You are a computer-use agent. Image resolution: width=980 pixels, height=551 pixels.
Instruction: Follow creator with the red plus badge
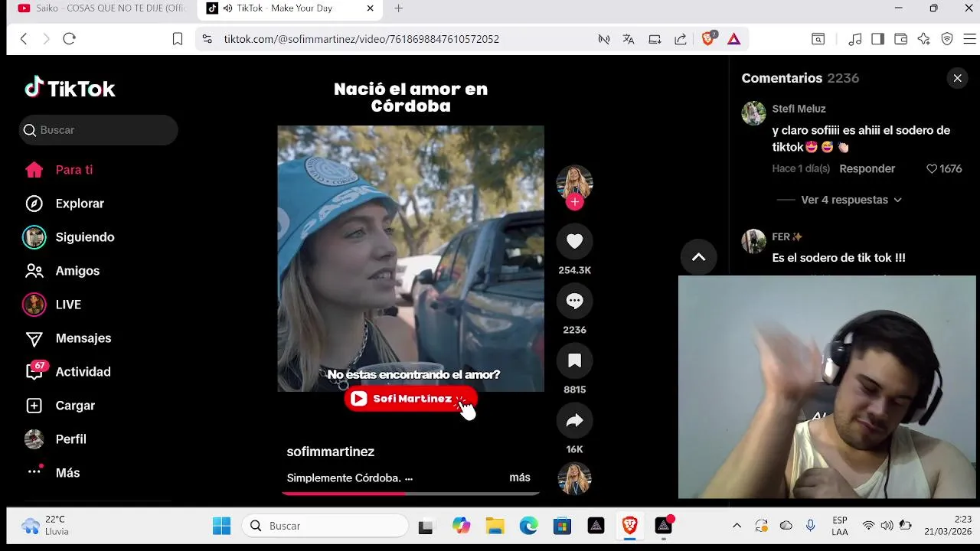[574, 202]
